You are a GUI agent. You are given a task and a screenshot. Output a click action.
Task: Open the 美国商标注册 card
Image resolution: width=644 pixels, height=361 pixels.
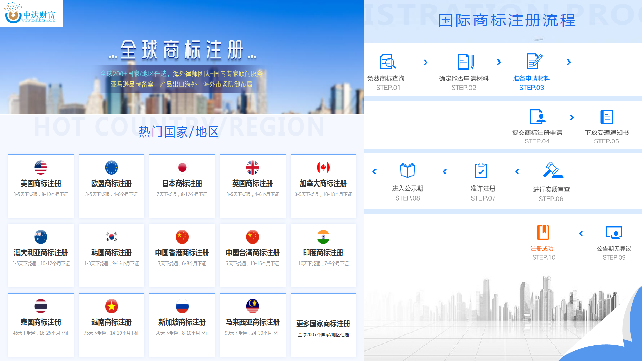pos(40,187)
